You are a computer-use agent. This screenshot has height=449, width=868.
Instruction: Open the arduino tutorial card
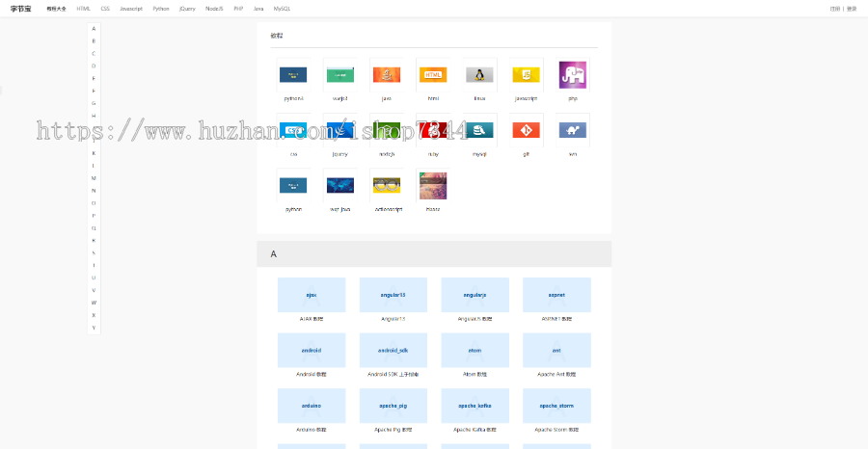[312, 406]
